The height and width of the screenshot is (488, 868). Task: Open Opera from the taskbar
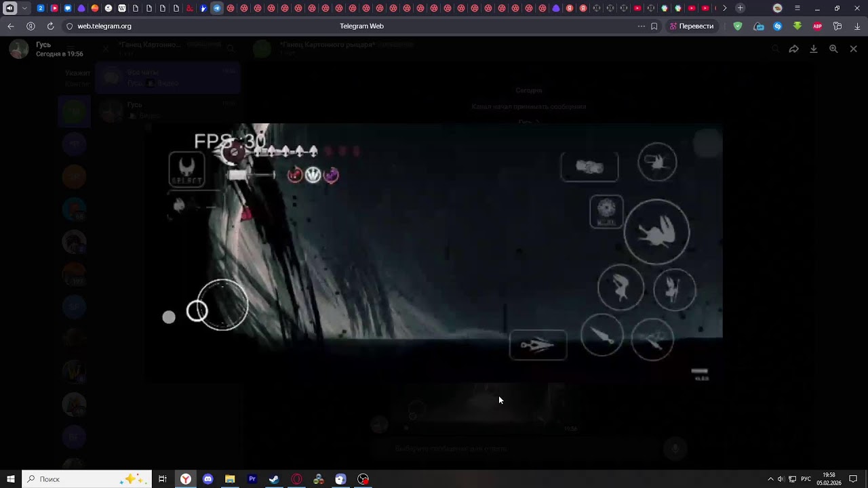(x=296, y=479)
